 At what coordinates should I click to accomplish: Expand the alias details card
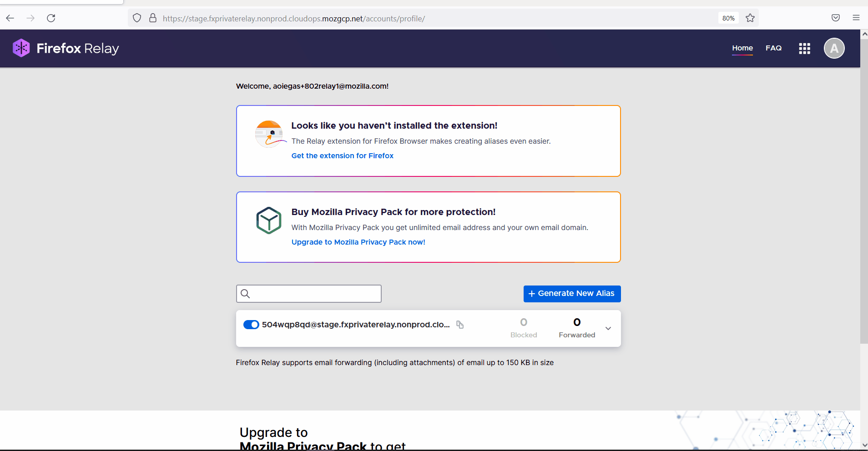pos(608,328)
